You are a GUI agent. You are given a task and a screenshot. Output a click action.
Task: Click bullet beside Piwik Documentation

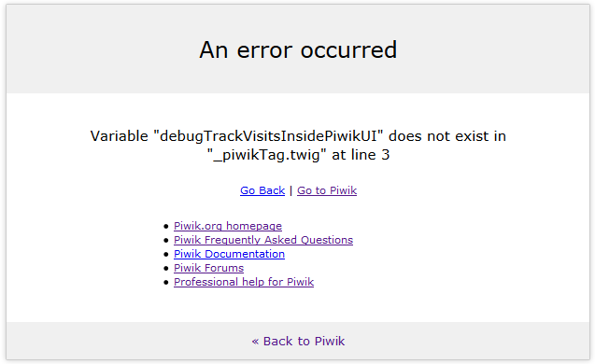click(x=166, y=255)
